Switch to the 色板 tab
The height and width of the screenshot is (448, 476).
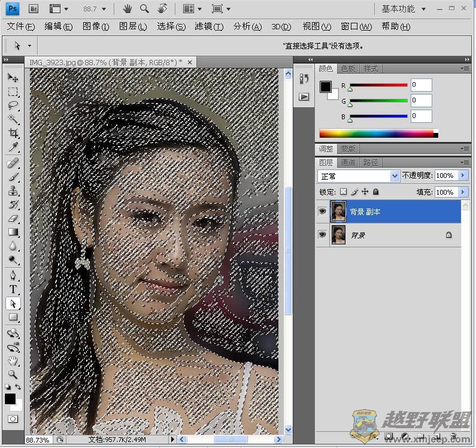click(348, 68)
